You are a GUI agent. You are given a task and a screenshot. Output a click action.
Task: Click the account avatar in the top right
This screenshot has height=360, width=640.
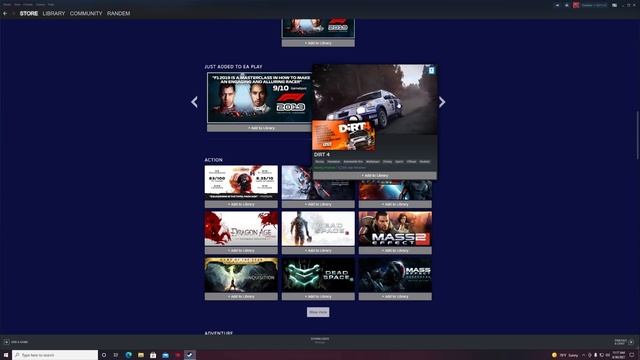[x=576, y=5]
